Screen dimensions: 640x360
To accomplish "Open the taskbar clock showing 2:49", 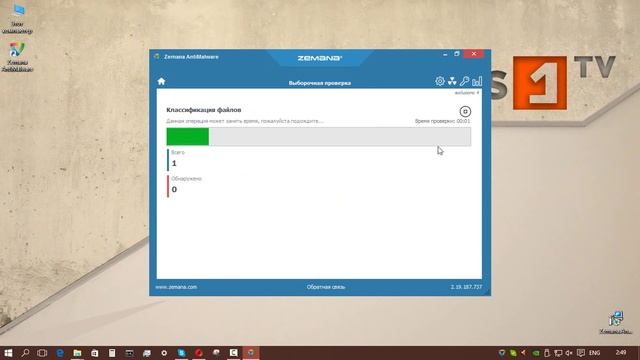I will (621, 352).
